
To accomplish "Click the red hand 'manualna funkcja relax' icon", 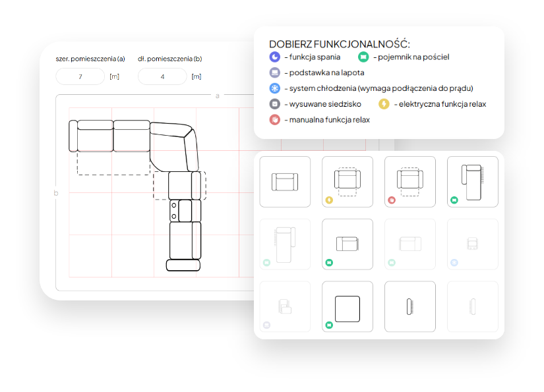I will pos(274,119).
